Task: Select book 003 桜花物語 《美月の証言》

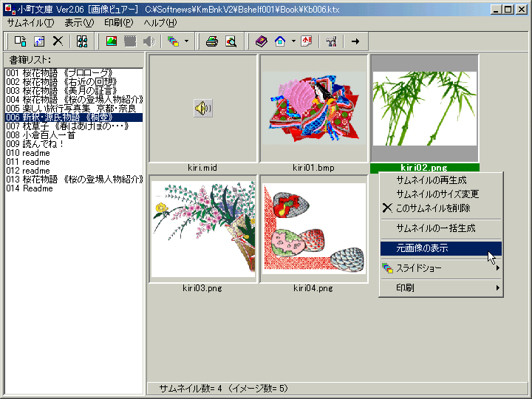Action: 74,91
